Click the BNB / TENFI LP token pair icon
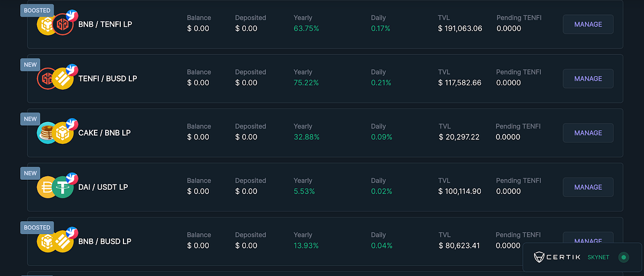 pos(55,24)
